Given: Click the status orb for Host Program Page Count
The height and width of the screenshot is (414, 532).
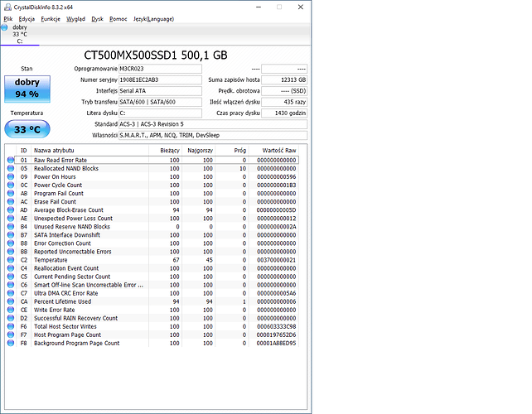Looking at the screenshot, I should pos(11,335).
